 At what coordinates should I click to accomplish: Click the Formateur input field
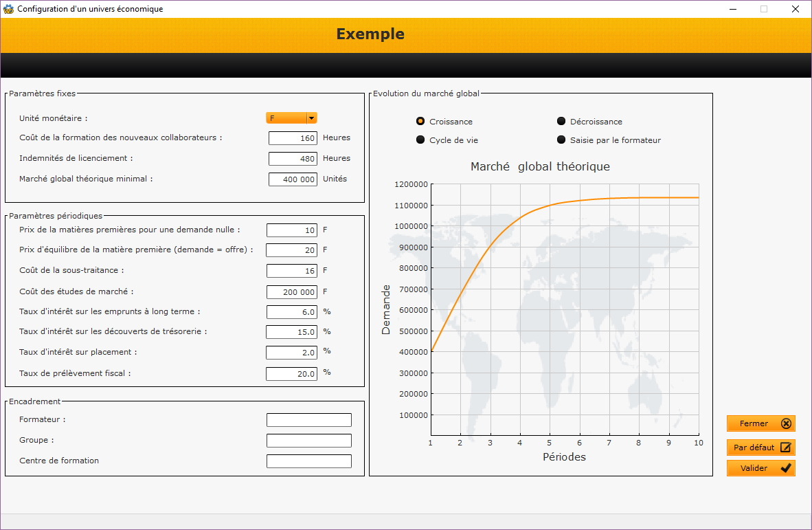coord(309,420)
